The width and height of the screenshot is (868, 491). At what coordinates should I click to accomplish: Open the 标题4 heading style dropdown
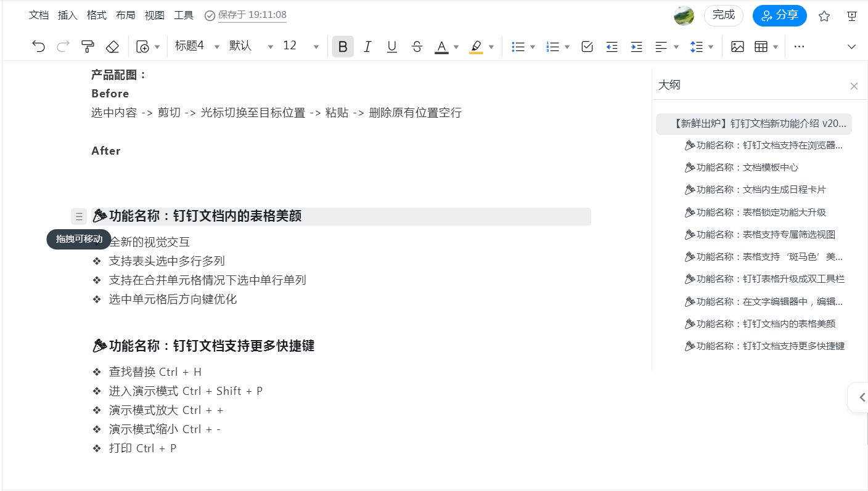click(197, 46)
